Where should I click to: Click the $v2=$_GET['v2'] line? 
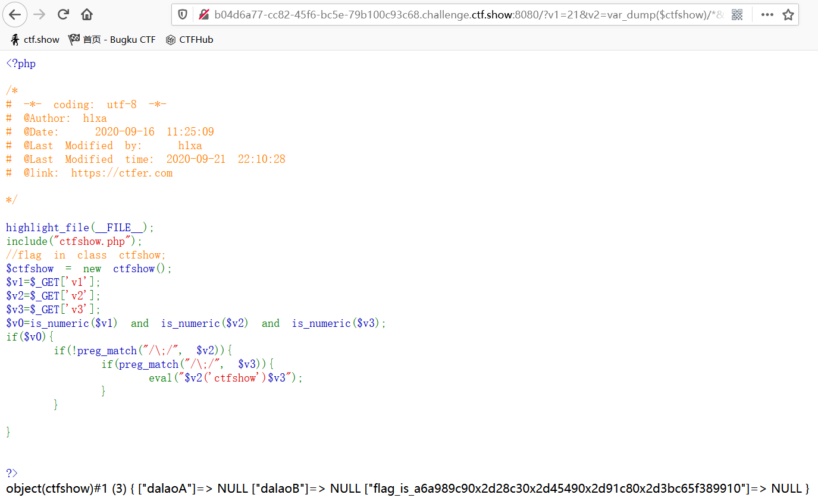tap(54, 296)
